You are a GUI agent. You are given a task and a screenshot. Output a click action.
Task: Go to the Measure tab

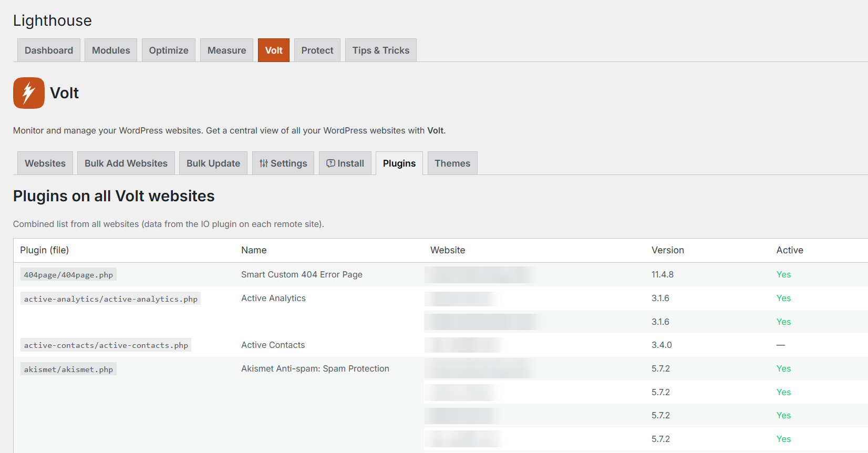227,50
